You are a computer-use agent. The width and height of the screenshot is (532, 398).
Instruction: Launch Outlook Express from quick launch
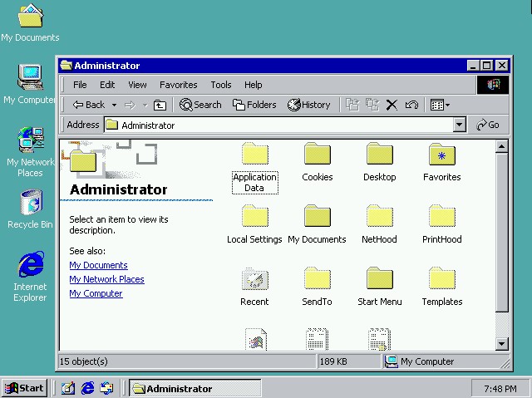pos(107,388)
